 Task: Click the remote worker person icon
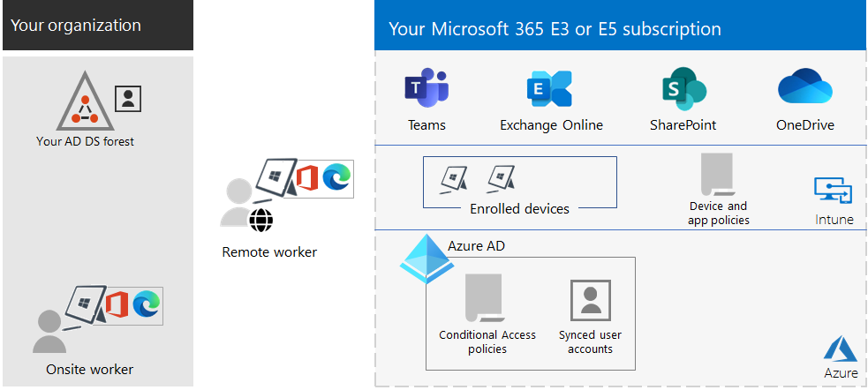point(237,202)
